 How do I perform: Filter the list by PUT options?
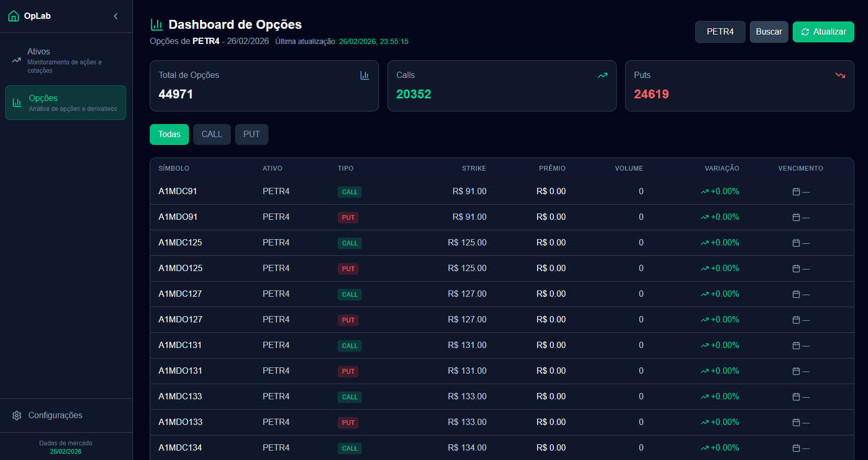[251, 134]
